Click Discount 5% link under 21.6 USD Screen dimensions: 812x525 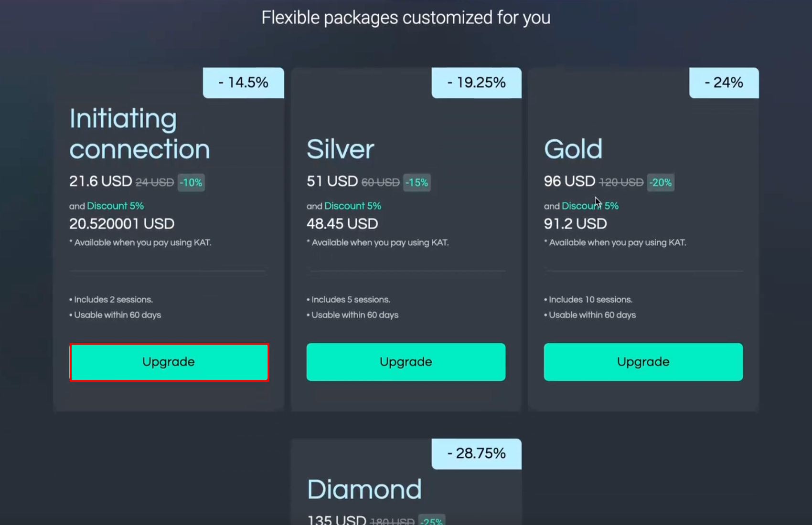pyautogui.click(x=115, y=206)
